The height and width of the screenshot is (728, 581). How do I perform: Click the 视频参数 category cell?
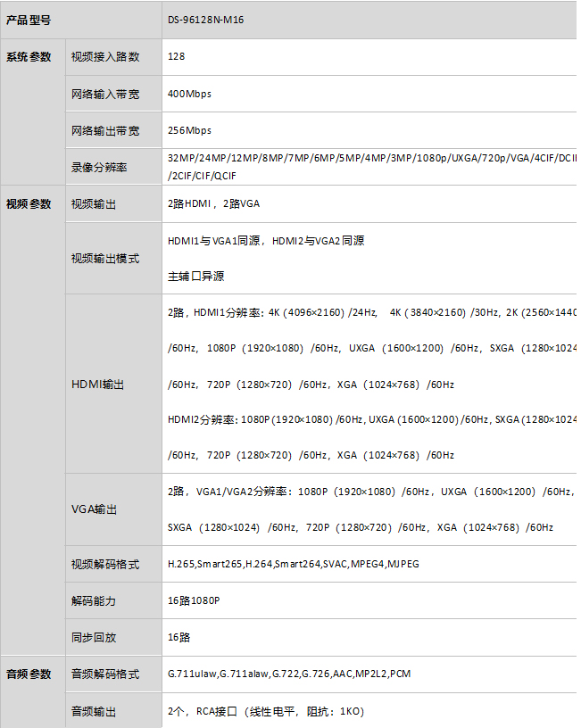coord(29,204)
